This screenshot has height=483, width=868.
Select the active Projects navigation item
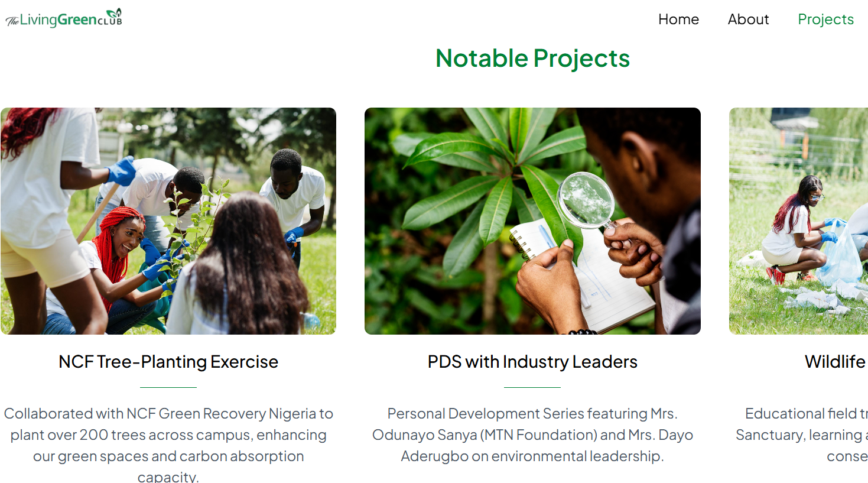[825, 20]
